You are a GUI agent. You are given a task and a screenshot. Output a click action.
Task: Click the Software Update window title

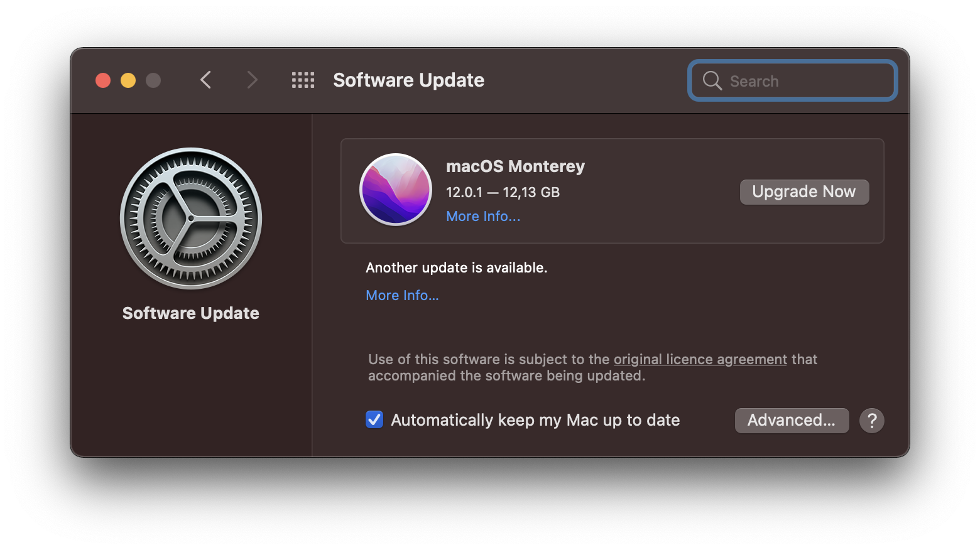[x=408, y=80]
